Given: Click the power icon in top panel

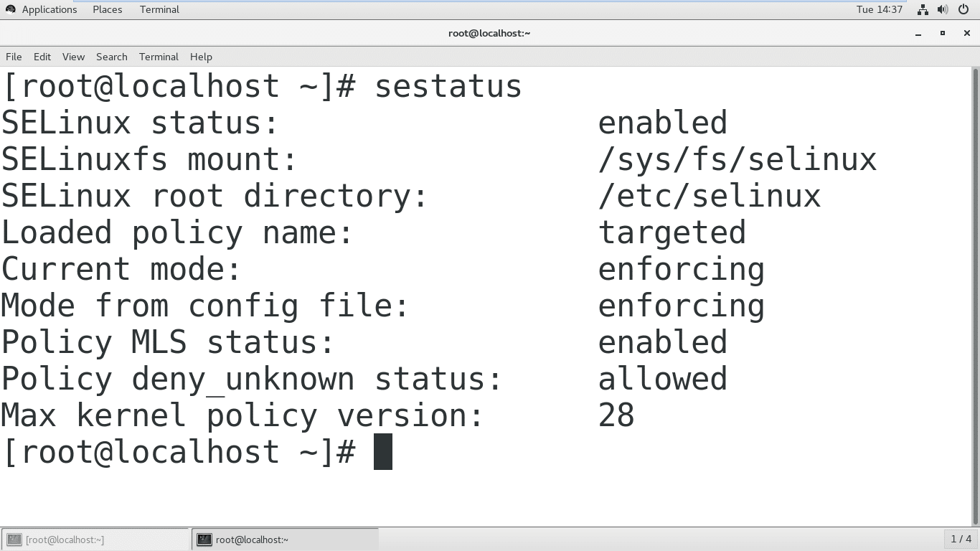Looking at the screenshot, I should tap(963, 9).
